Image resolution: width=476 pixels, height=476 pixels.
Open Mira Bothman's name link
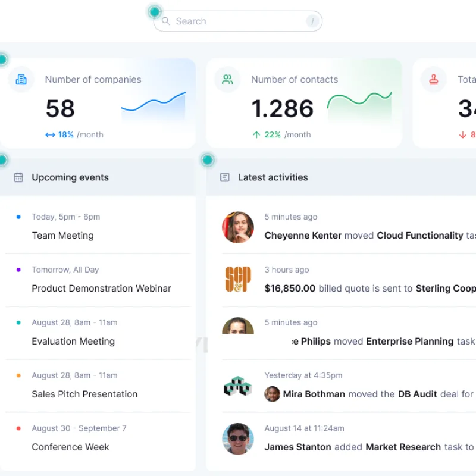[314, 394]
